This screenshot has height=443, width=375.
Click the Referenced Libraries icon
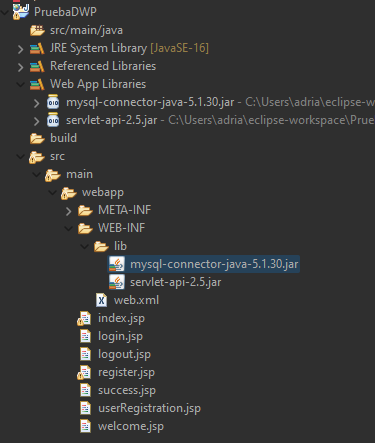tap(37, 66)
